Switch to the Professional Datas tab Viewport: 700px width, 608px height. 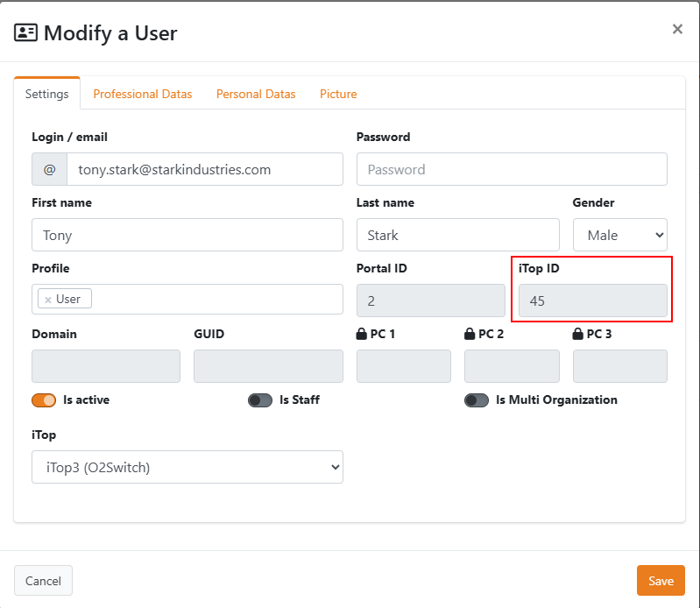pyautogui.click(x=143, y=94)
